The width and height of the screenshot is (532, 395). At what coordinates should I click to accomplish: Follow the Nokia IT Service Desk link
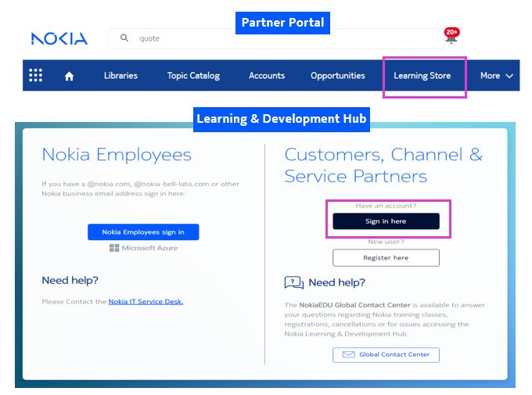[146, 301]
